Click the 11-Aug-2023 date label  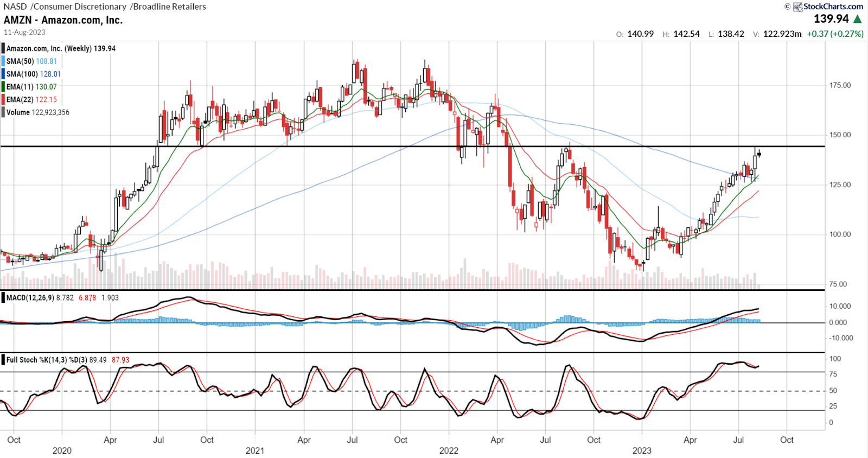point(24,32)
